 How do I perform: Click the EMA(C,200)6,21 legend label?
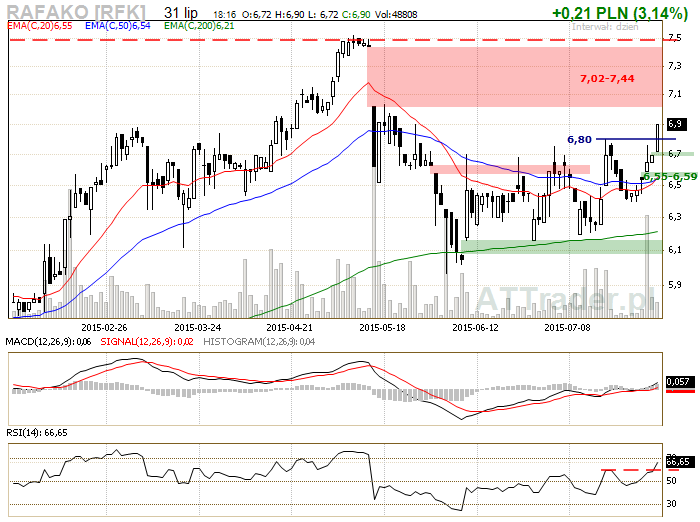pyautogui.click(x=199, y=26)
